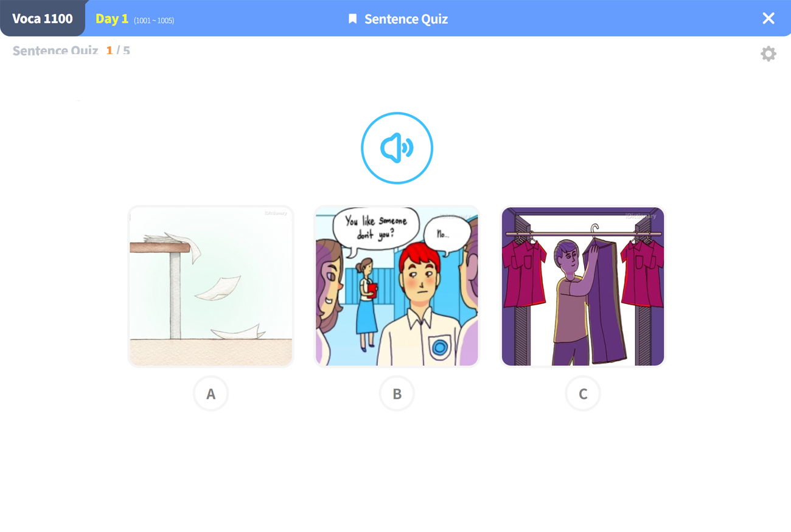Close the quiz with the X icon
Screen dimensions: 791x532
tap(768, 18)
